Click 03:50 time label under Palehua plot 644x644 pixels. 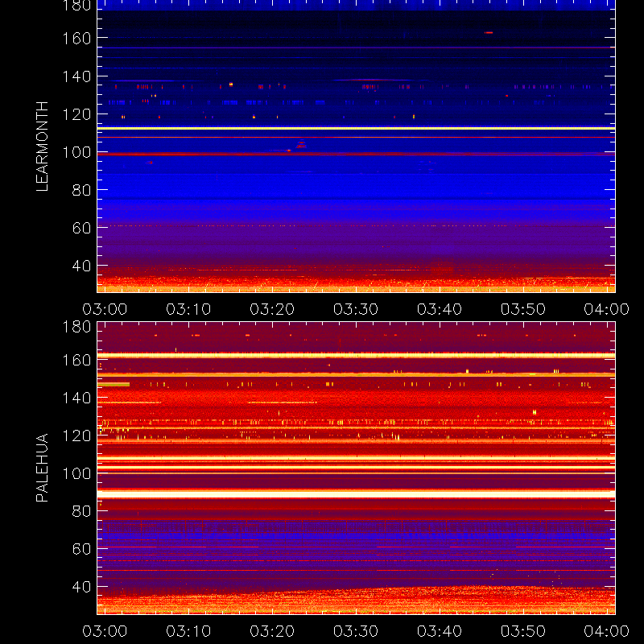point(522,631)
